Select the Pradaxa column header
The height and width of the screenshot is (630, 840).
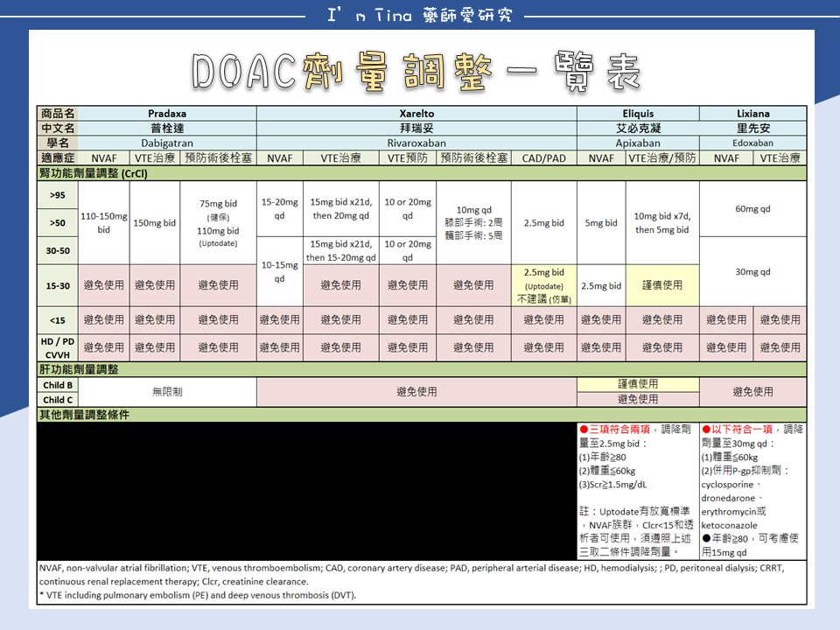pyautogui.click(x=166, y=113)
